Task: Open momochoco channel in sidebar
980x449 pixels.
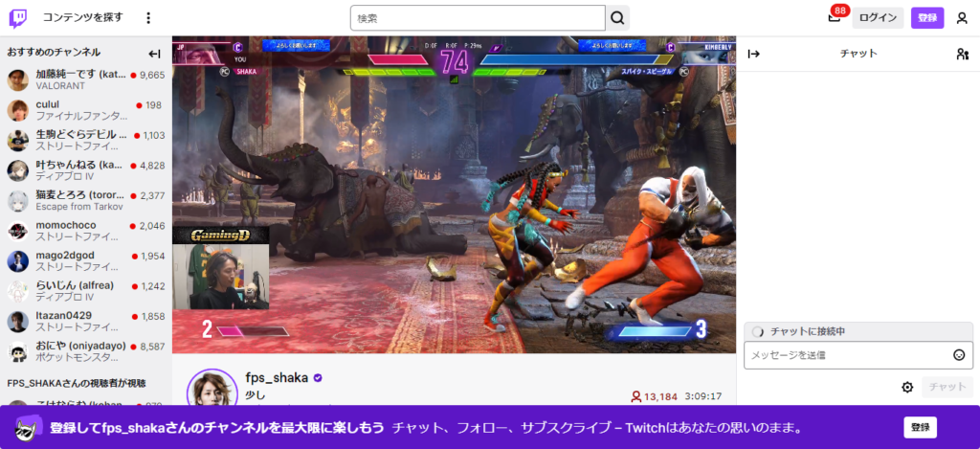Action: (x=85, y=231)
